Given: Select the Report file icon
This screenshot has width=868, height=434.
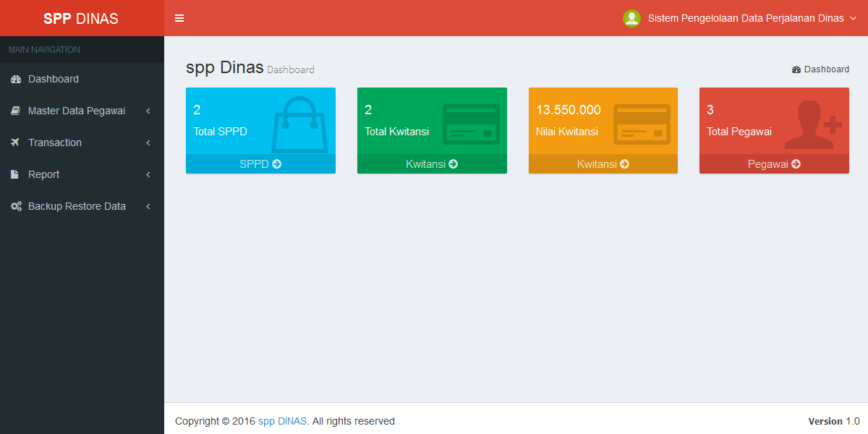Looking at the screenshot, I should [15, 174].
